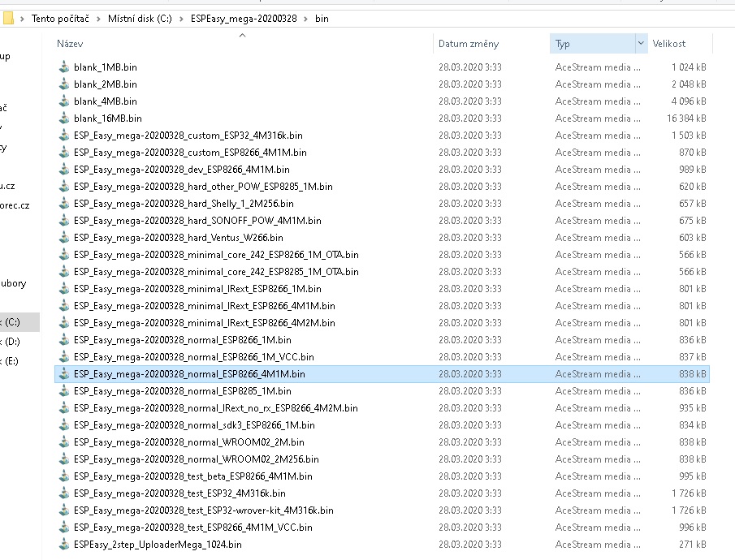Click file icon for minimal_core_242_ESP8285_1M_OTA.bin

click(64, 272)
